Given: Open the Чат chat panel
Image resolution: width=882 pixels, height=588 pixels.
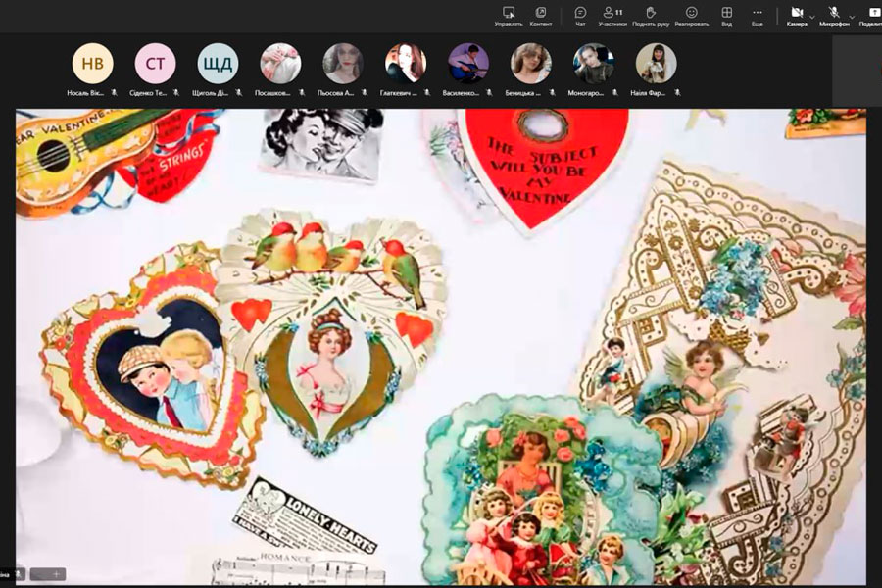Looking at the screenshot, I should [x=580, y=17].
